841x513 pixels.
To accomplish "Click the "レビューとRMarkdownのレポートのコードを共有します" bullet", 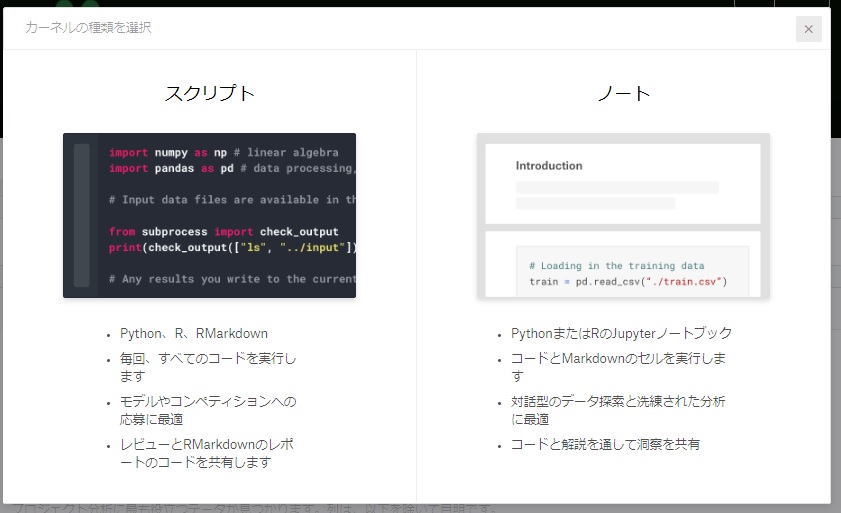I will pyautogui.click(x=207, y=453).
